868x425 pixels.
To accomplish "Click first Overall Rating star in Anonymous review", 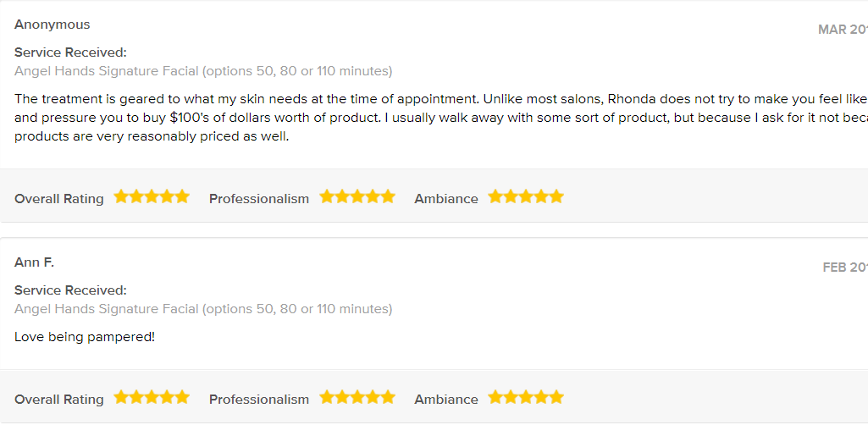I will [121, 196].
